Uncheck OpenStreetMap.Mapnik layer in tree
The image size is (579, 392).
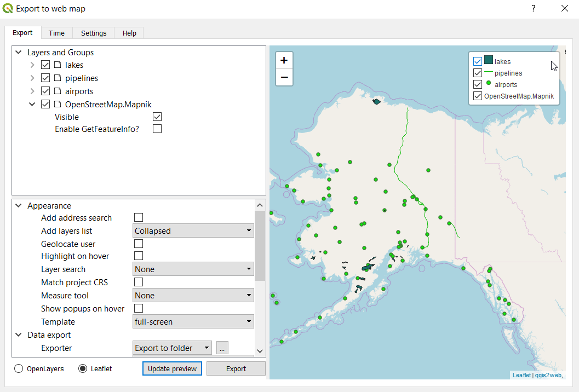[x=45, y=104]
